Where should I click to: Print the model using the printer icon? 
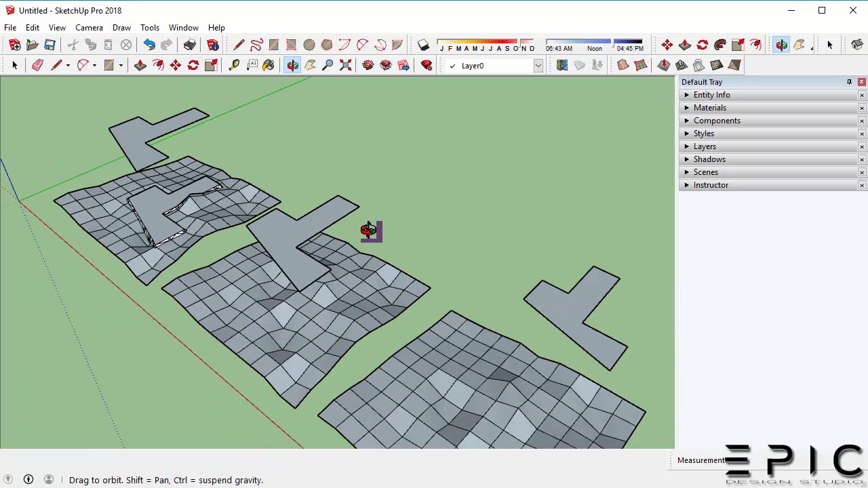(189, 45)
